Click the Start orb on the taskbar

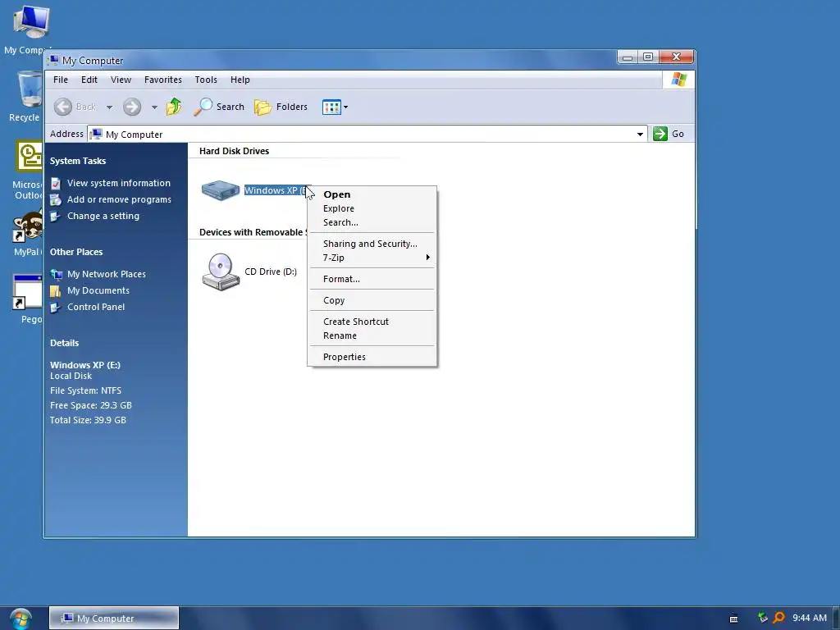pyautogui.click(x=21, y=619)
